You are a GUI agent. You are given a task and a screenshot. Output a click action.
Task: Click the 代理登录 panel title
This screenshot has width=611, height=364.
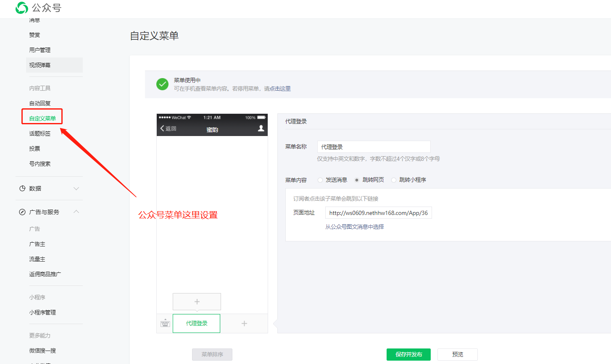click(x=296, y=121)
